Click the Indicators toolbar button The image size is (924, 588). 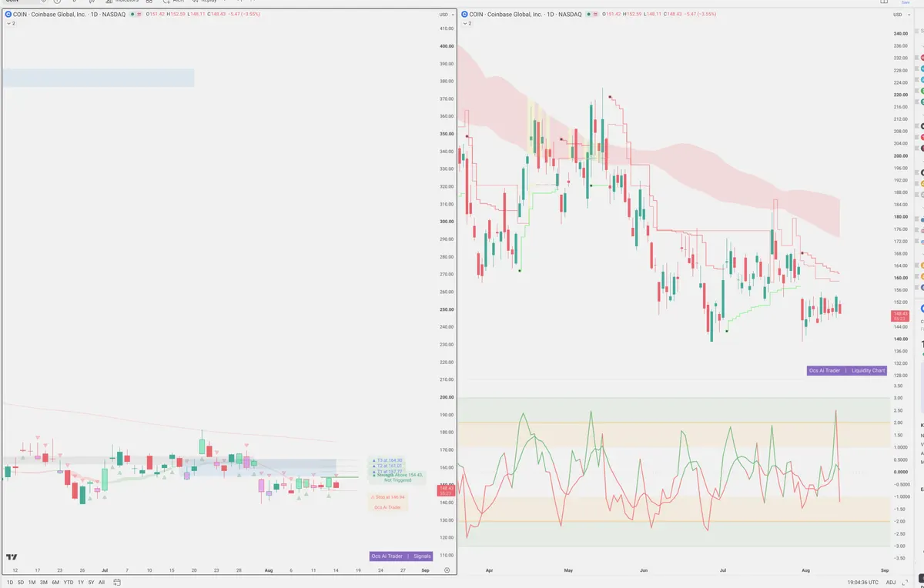point(121,2)
